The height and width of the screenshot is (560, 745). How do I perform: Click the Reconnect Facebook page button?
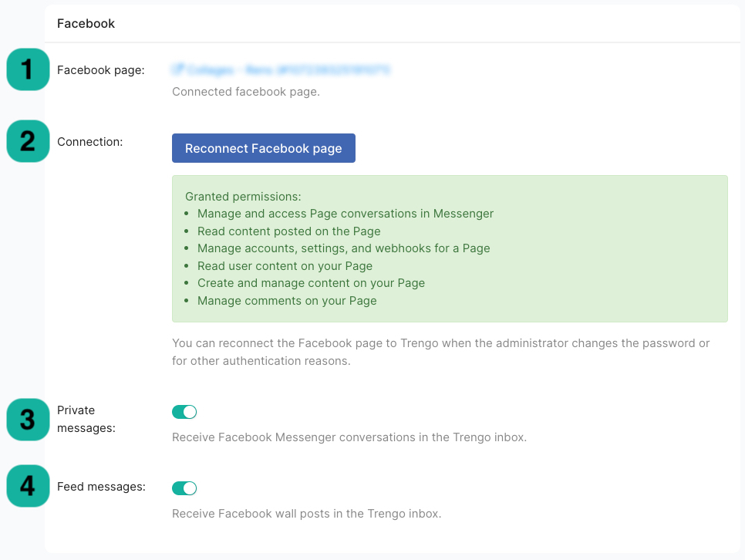[263, 148]
